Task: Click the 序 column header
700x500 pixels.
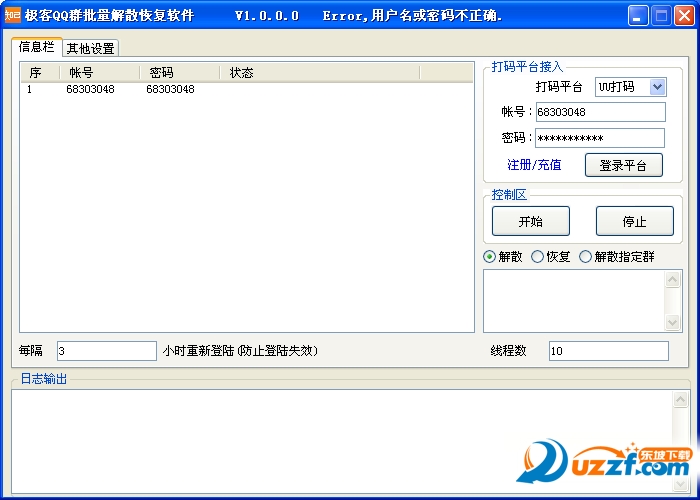Action: pyautogui.click(x=40, y=72)
